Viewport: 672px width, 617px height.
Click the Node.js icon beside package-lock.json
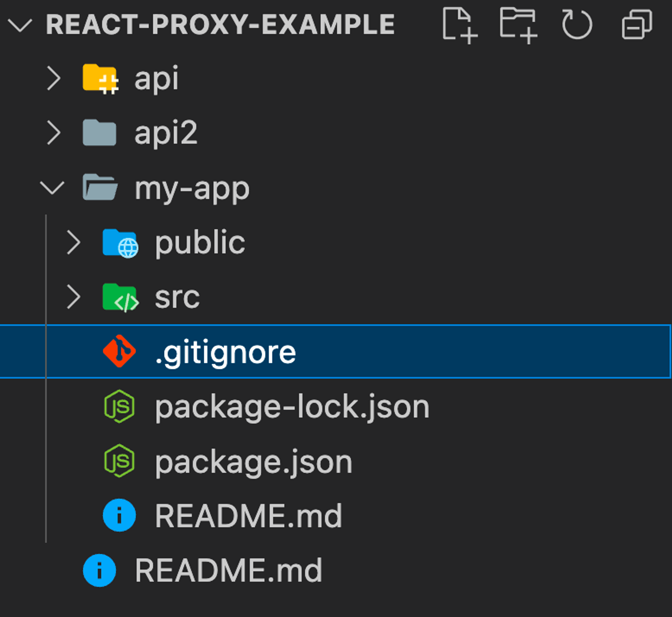coord(119,406)
